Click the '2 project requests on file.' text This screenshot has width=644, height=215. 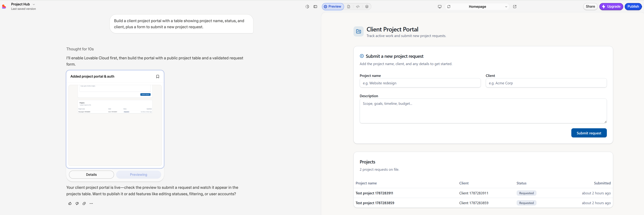tap(379, 170)
